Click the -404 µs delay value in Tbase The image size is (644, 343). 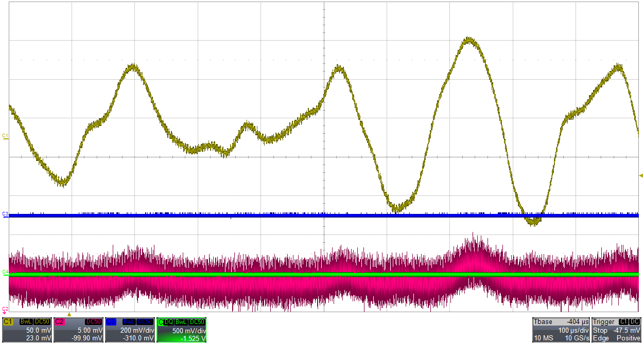(578, 322)
